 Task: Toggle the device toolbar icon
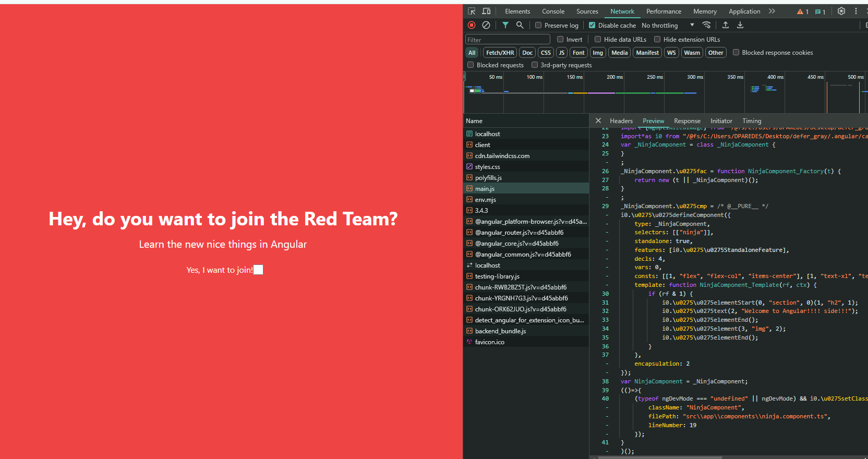(486, 11)
